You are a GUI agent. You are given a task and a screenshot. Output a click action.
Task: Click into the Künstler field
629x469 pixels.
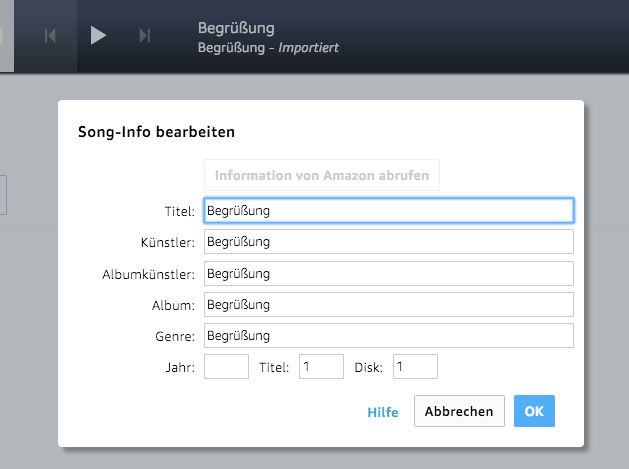pos(388,242)
